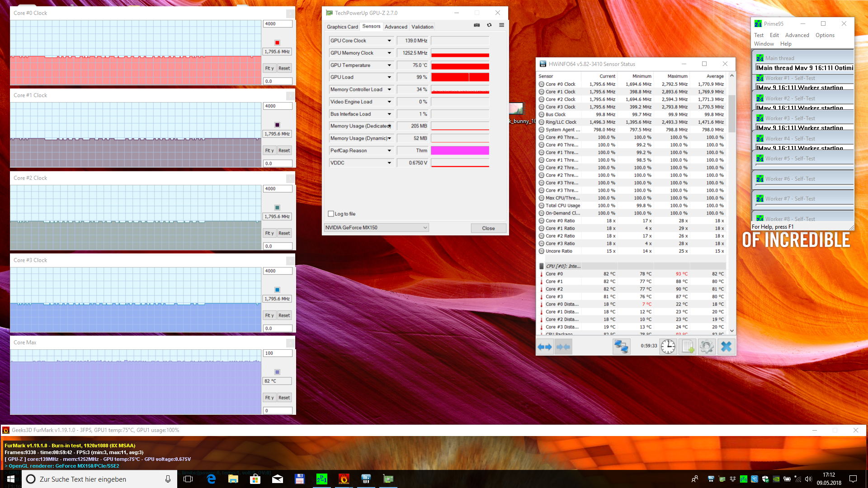Click the NVIDIA tray icon
Screen dimensions: 868x488
776,479
